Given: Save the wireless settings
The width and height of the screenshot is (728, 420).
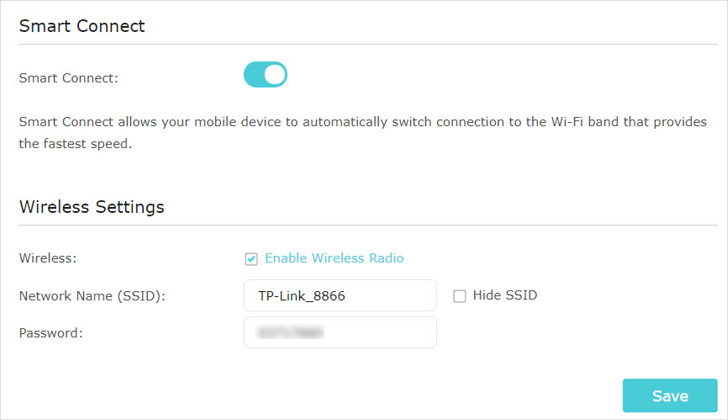Looking at the screenshot, I should [x=670, y=395].
